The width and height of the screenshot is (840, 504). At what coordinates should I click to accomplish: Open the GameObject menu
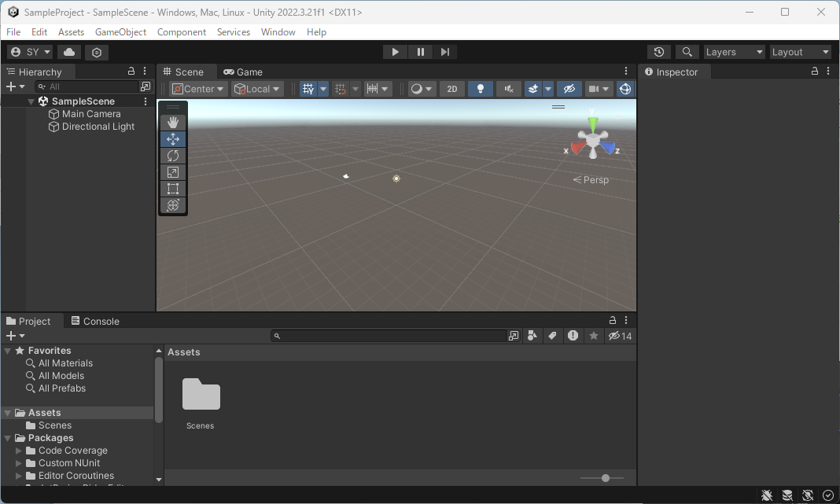click(x=120, y=32)
